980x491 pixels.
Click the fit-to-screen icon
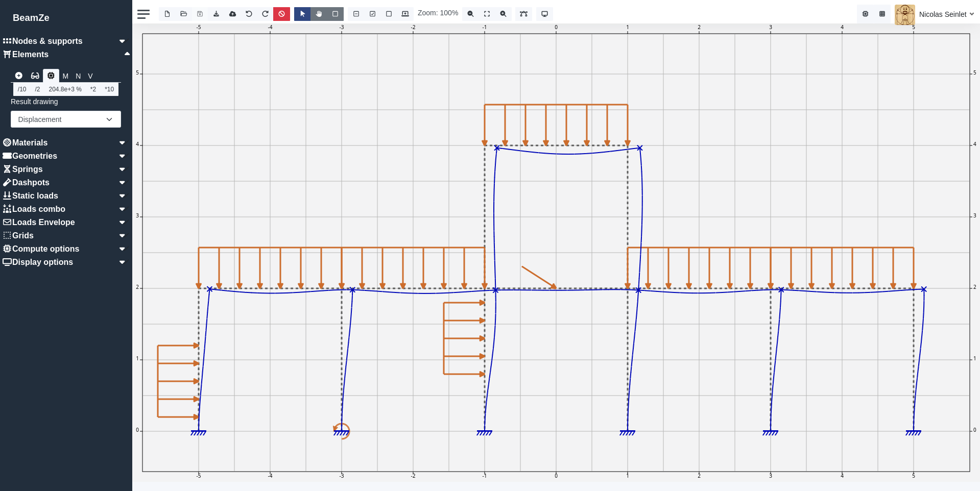tap(487, 14)
